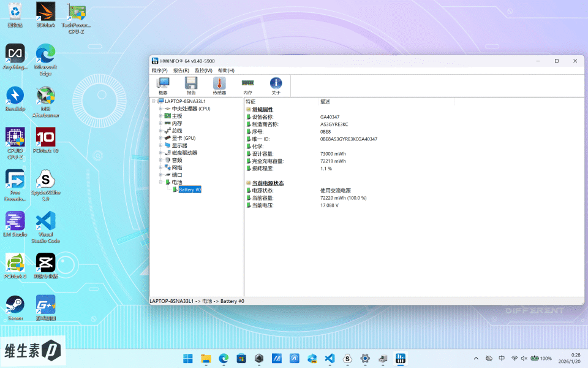The width and height of the screenshot is (588, 368).
Task: Show hidden tray icons with the chevron
Action: coord(476,358)
